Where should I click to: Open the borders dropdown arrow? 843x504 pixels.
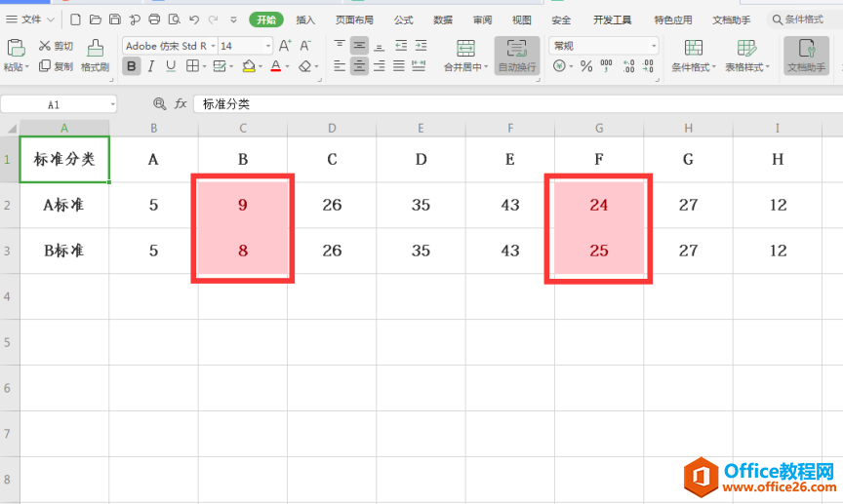click(x=204, y=66)
